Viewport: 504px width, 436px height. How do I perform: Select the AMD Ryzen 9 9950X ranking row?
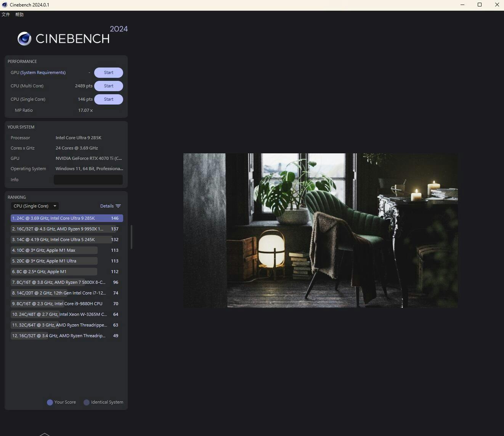67,229
